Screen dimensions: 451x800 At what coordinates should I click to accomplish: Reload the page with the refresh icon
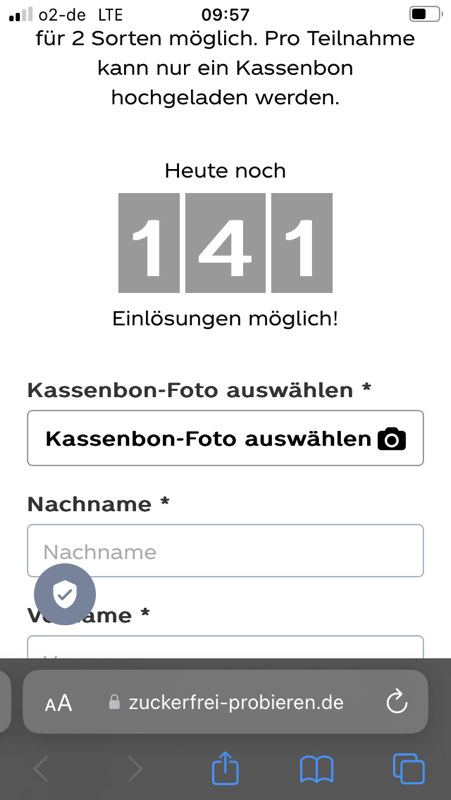396,703
